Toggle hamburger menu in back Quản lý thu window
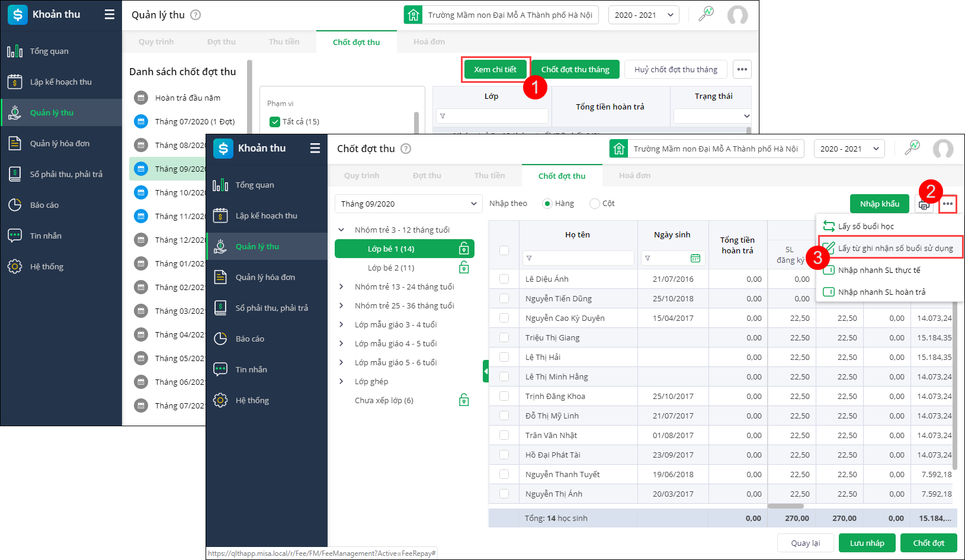965x560 pixels. coord(110,15)
